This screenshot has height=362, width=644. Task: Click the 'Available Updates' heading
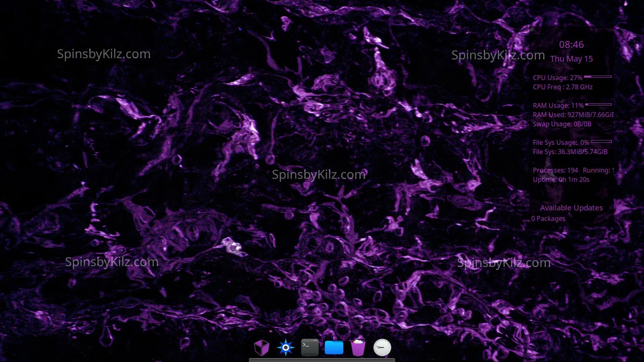click(571, 208)
